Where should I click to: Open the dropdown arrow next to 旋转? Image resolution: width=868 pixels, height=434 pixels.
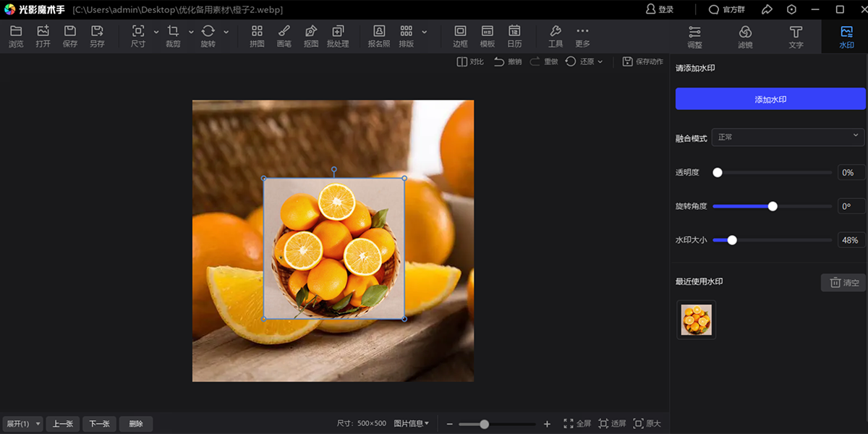(x=226, y=32)
